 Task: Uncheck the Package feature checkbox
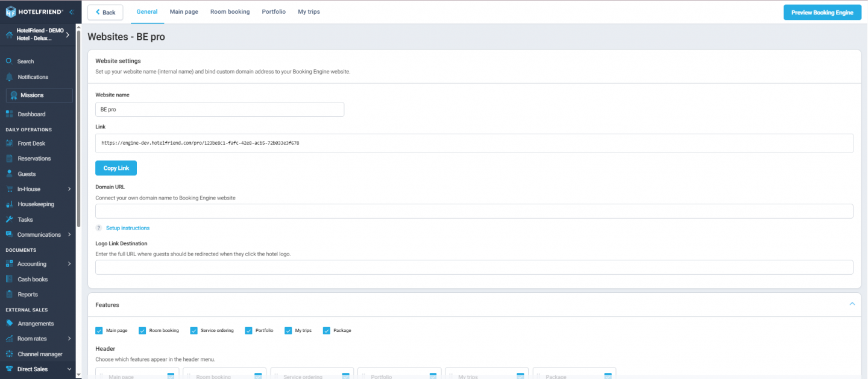(x=327, y=330)
